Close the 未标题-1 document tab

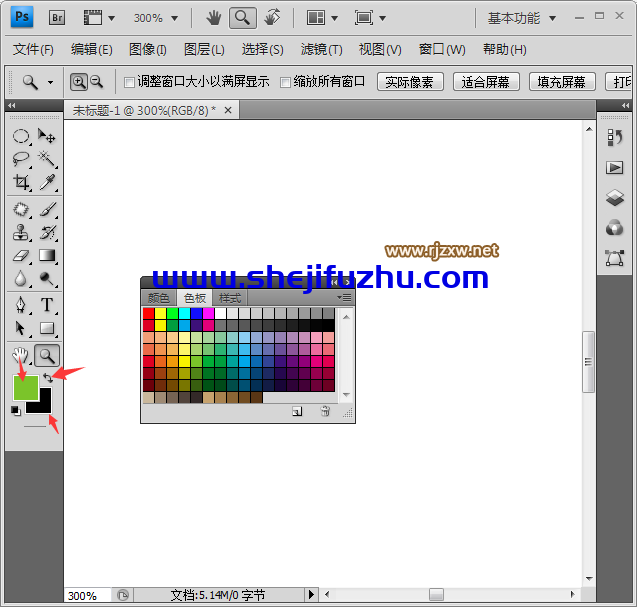point(228,110)
